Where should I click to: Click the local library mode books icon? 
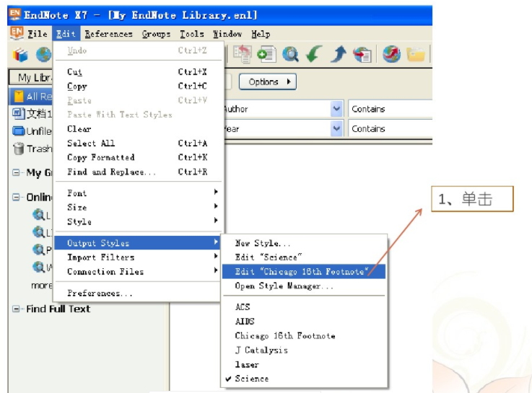[20, 55]
